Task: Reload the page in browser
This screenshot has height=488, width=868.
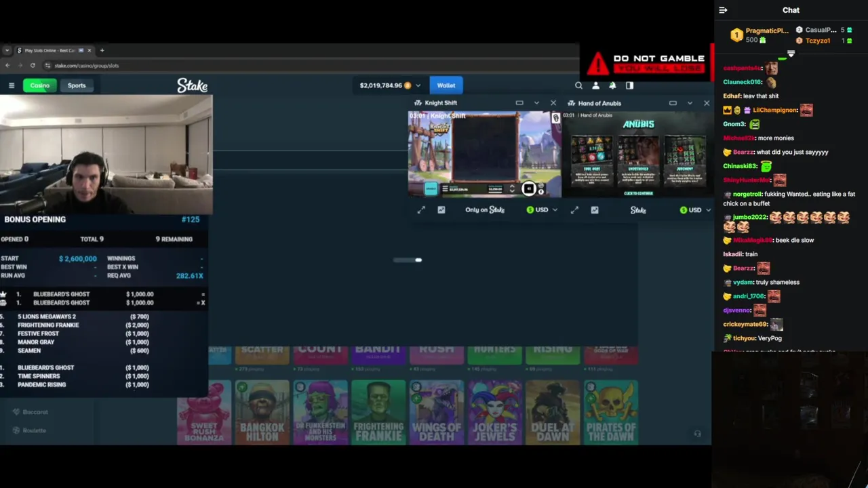Action: pos(33,66)
